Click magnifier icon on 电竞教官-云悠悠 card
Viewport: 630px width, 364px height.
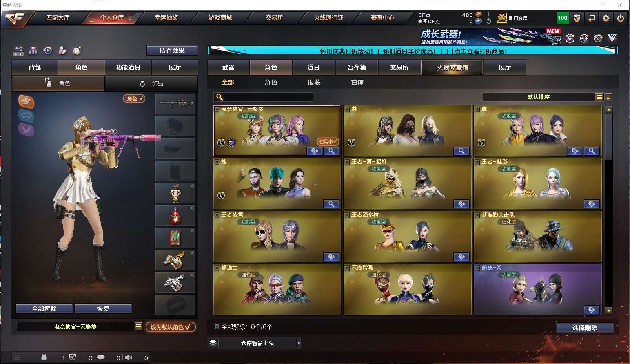click(x=331, y=151)
